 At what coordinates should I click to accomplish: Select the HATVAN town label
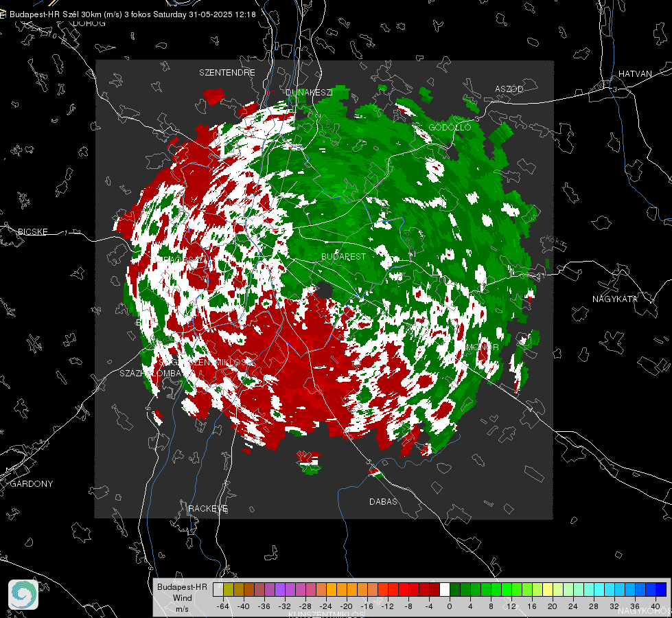point(635,73)
